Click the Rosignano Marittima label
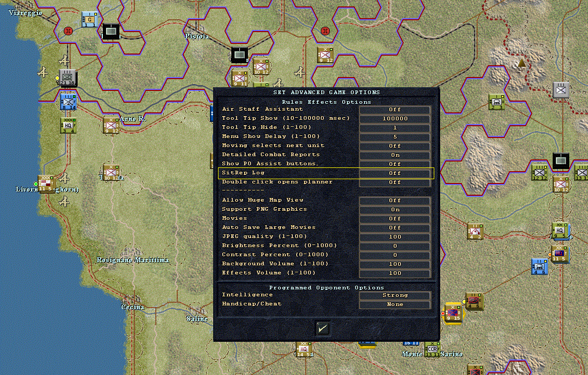Screen dimensions: 588x375 [x=132, y=260]
